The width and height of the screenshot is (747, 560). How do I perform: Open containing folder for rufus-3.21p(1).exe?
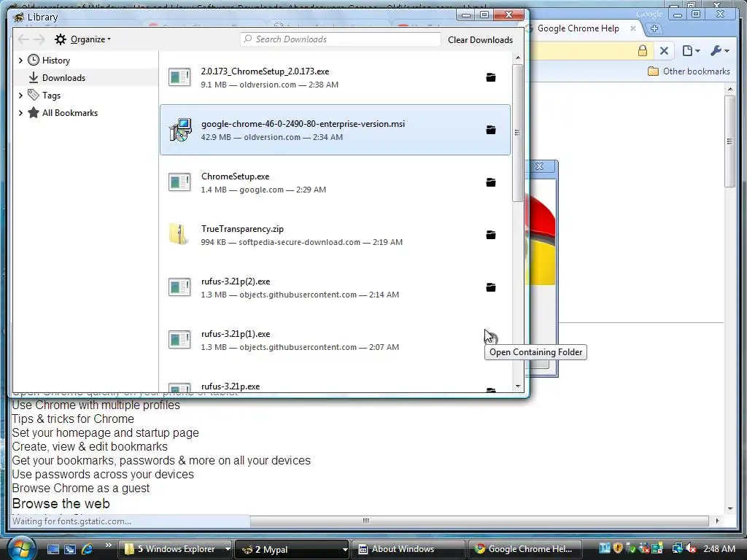tap(491, 340)
